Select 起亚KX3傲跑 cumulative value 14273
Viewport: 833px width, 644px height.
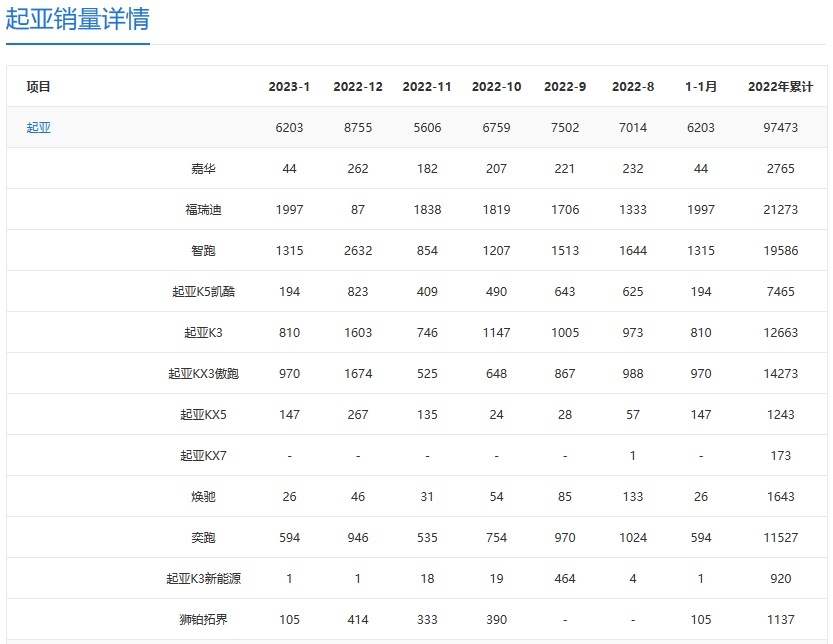coord(780,374)
